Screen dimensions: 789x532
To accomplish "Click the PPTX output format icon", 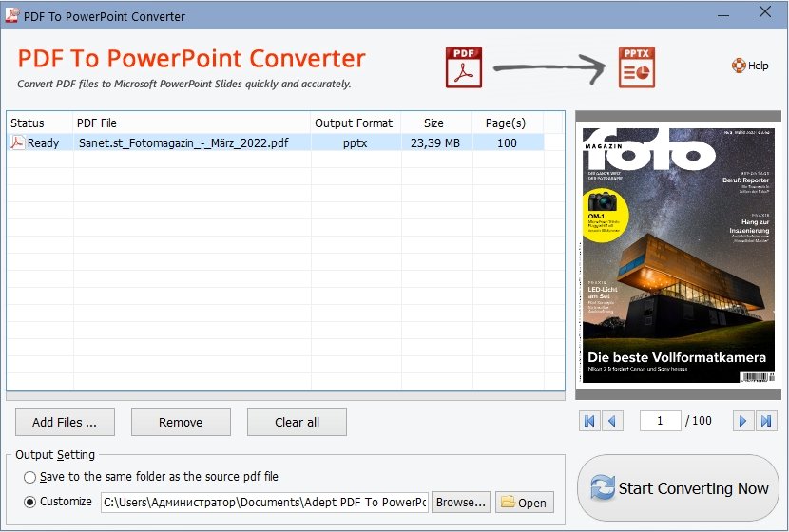I will (x=637, y=67).
